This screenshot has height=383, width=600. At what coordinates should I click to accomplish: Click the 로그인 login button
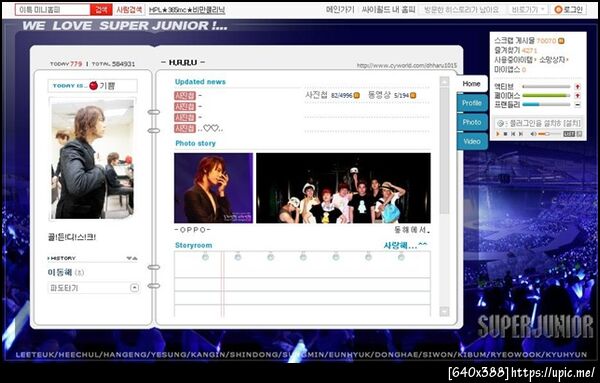(569, 10)
